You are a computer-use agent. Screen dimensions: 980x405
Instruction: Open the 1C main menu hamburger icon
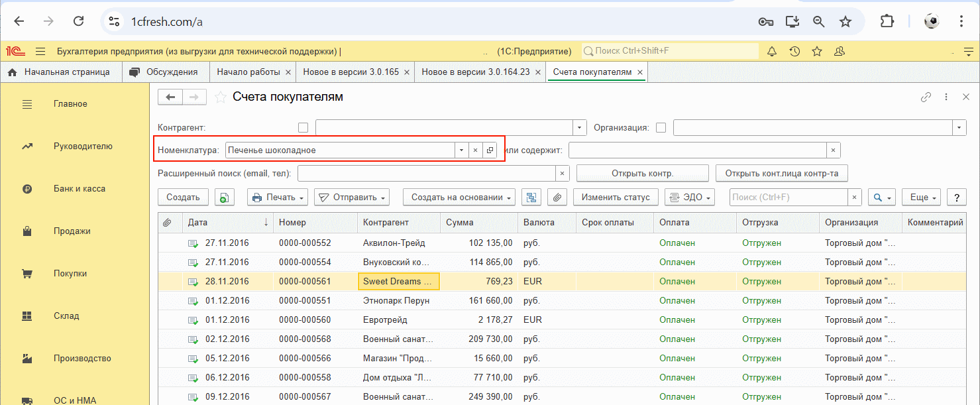[40, 51]
